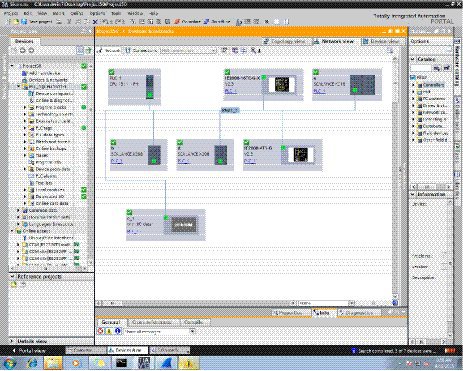Switch to Portal view
Viewport: 463px width, 371px height.
(29, 351)
